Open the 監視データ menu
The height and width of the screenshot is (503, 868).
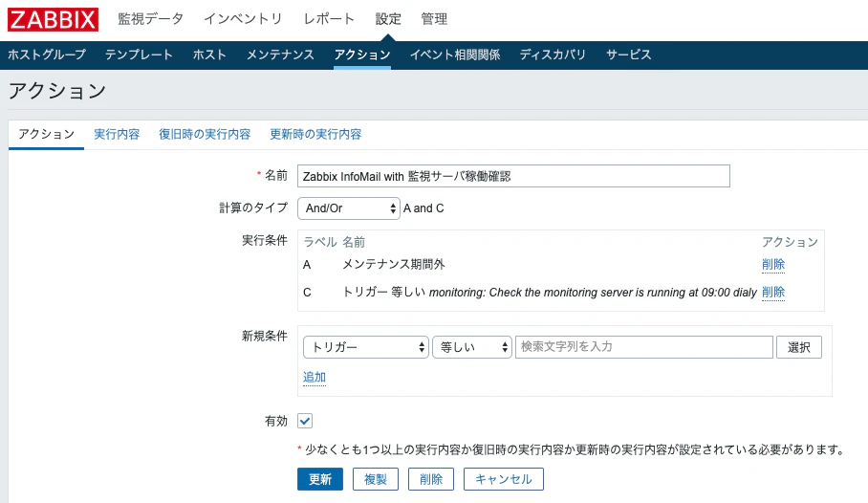150,19
